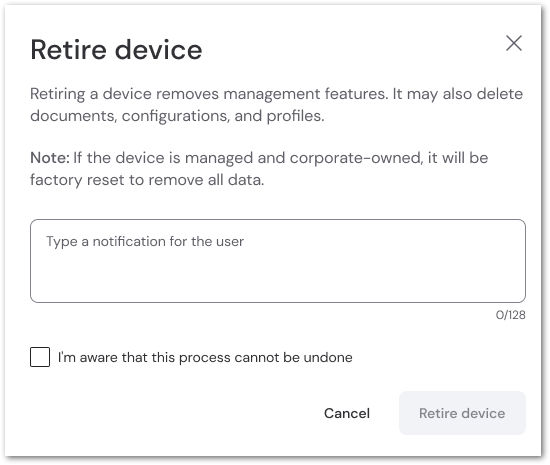Dismiss the dialog using the top-right cross icon
This screenshot has width=550, height=465.
(514, 43)
